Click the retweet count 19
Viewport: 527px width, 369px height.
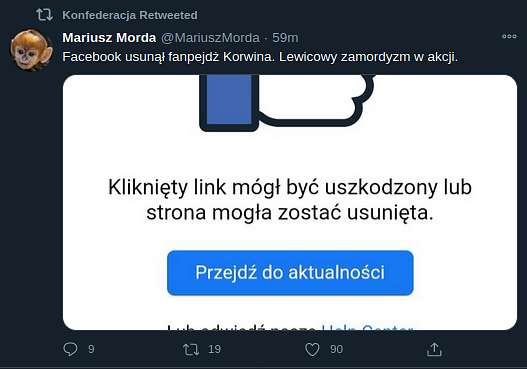pos(214,349)
